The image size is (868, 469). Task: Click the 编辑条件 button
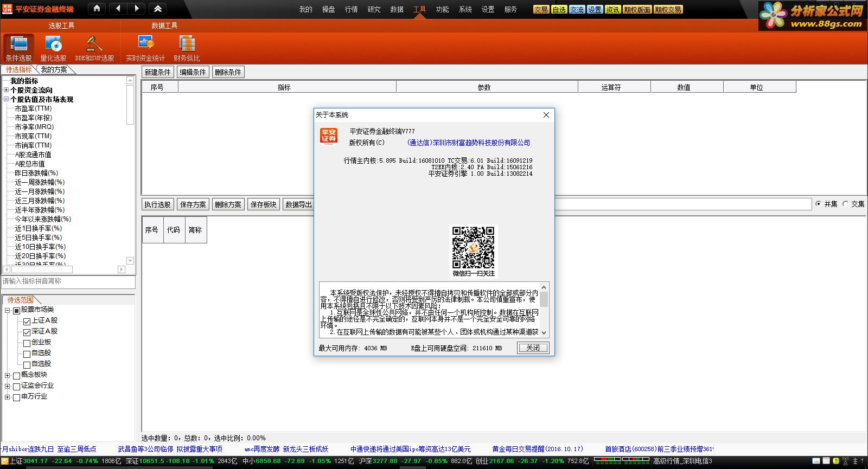click(193, 72)
